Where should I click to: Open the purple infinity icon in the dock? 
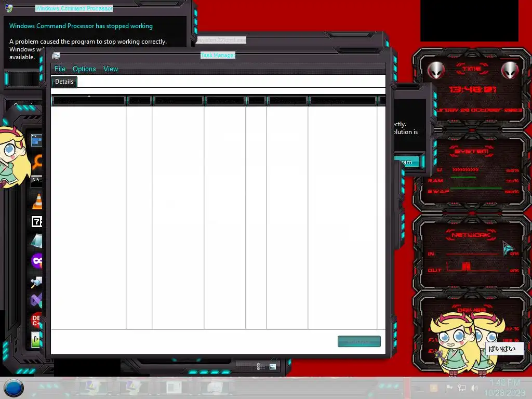(x=37, y=261)
